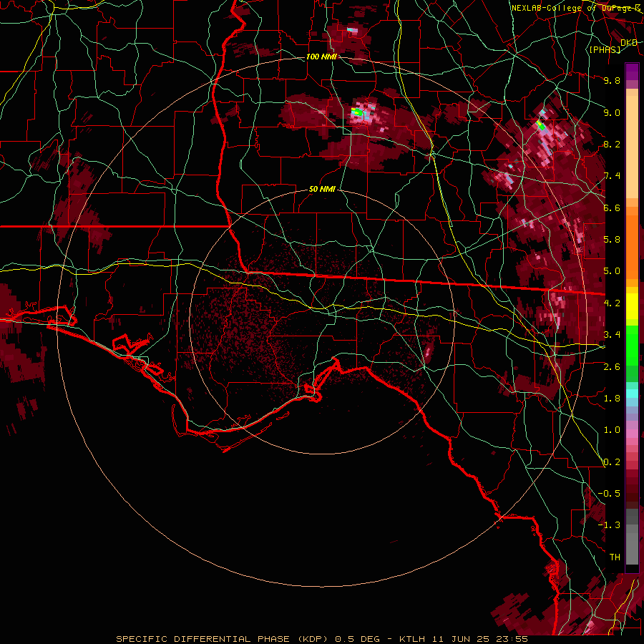Image resolution: width=644 pixels, height=644 pixels.
Task: Click the 2.6 scale value
Action: tap(612, 366)
